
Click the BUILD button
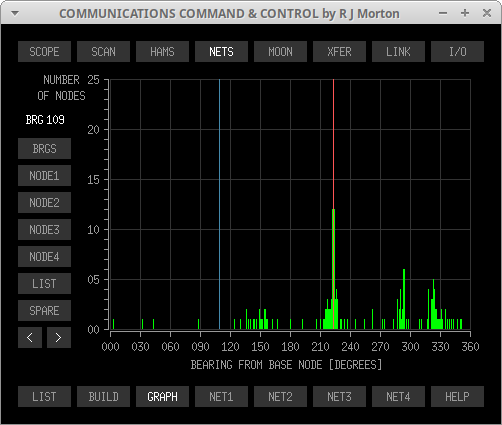click(x=103, y=397)
